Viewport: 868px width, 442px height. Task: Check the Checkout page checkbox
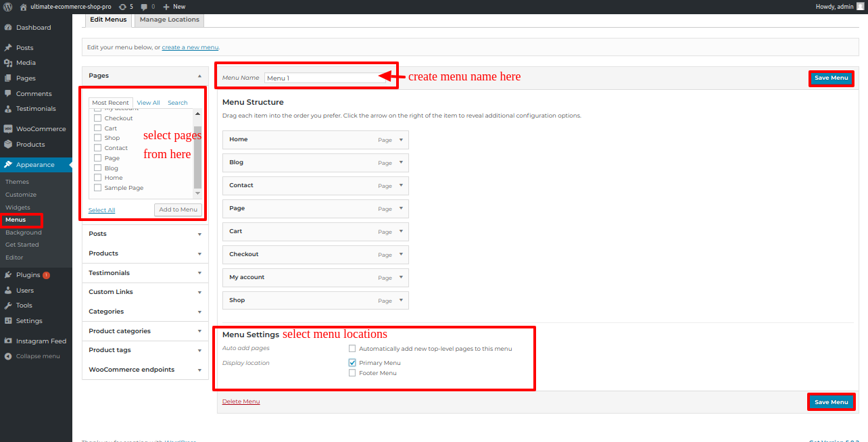(98, 118)
